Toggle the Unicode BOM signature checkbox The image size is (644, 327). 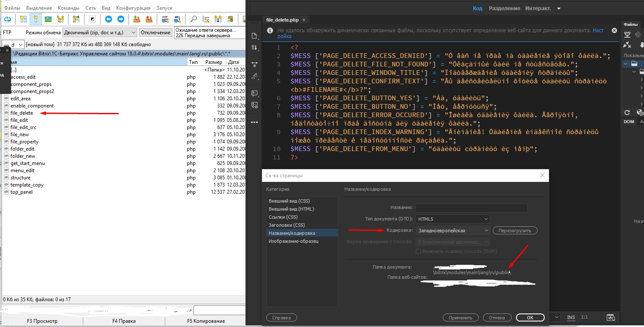pyautogui.click(x=419, y=251)
